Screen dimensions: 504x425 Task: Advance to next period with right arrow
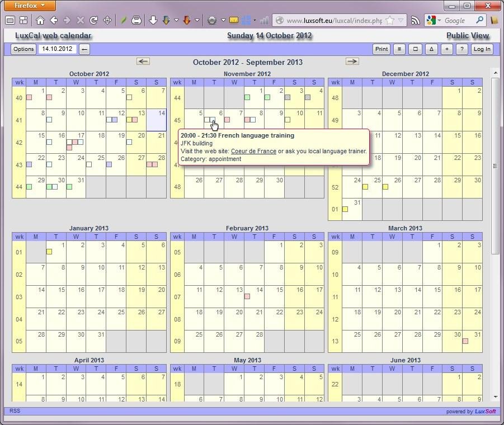[x=352, y=62]
